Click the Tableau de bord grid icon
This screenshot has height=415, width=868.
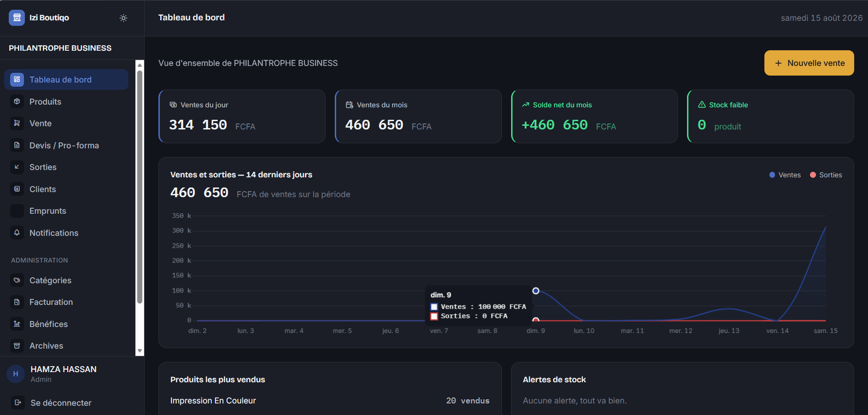point(17,79)
